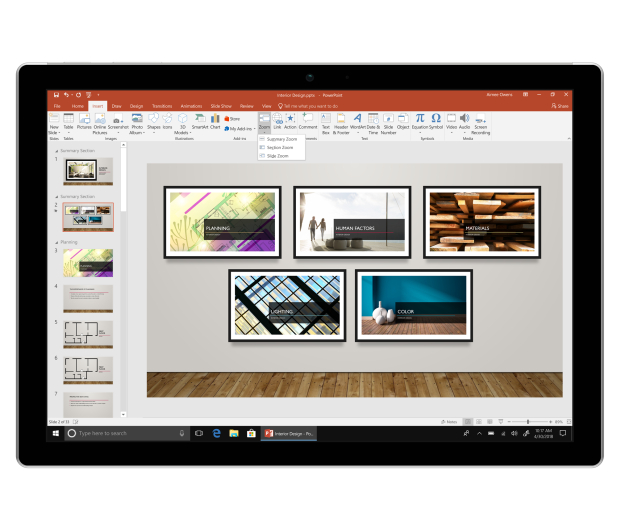Open Microsoft Edge from taskbar
The image size is (617, 530).
coord(216,433)
